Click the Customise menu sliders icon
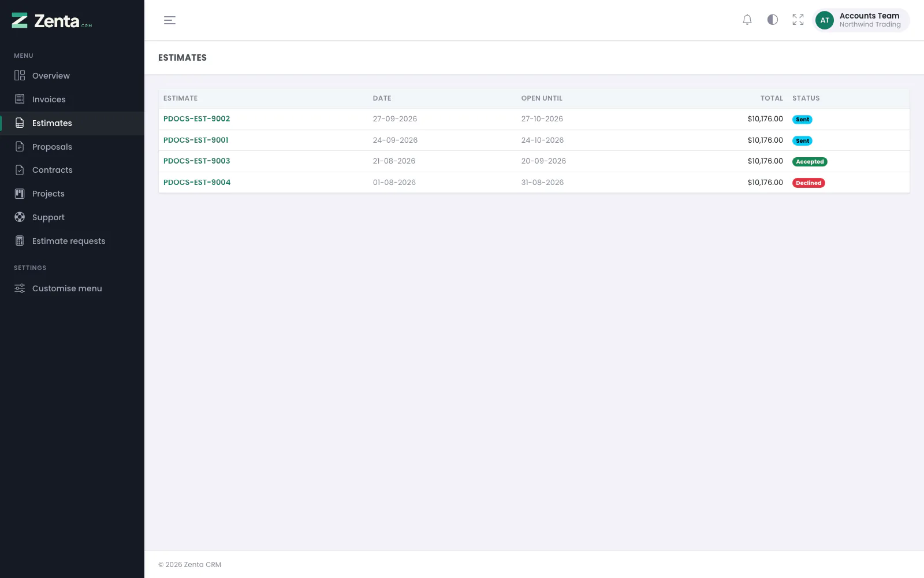This screenshot has height=578, width=924. 20,288
